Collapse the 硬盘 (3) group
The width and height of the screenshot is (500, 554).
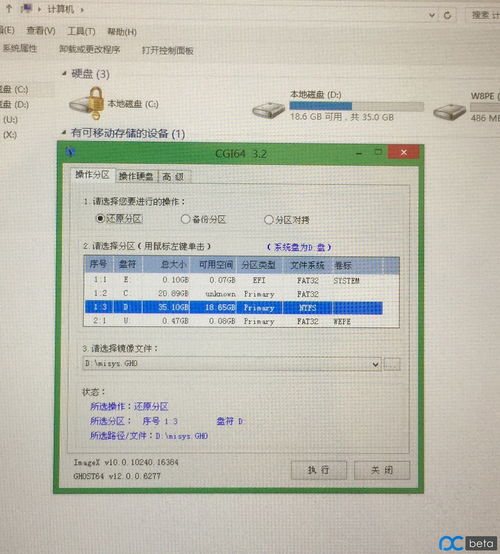(64, 73)
